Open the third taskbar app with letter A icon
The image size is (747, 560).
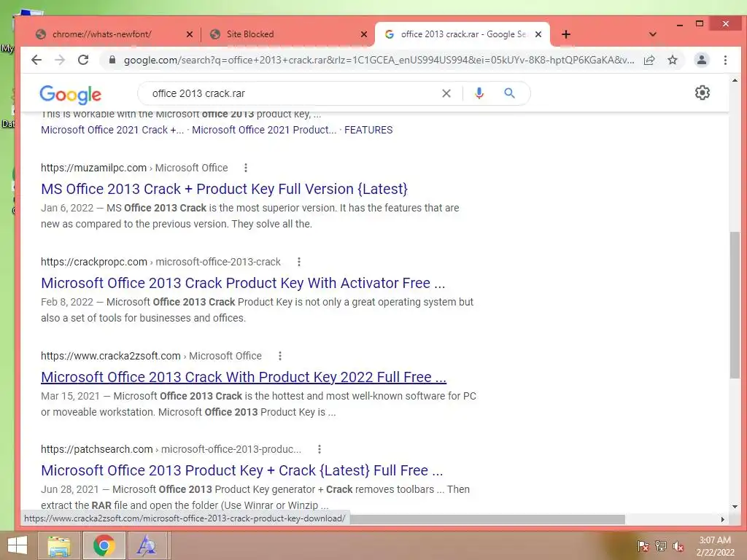pyautogui.click(x=146, y=545)
